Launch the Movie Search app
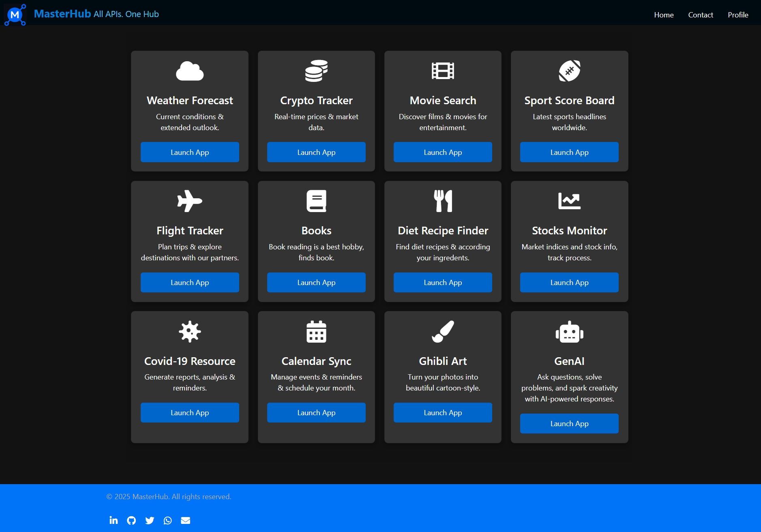 pos(443,152)
